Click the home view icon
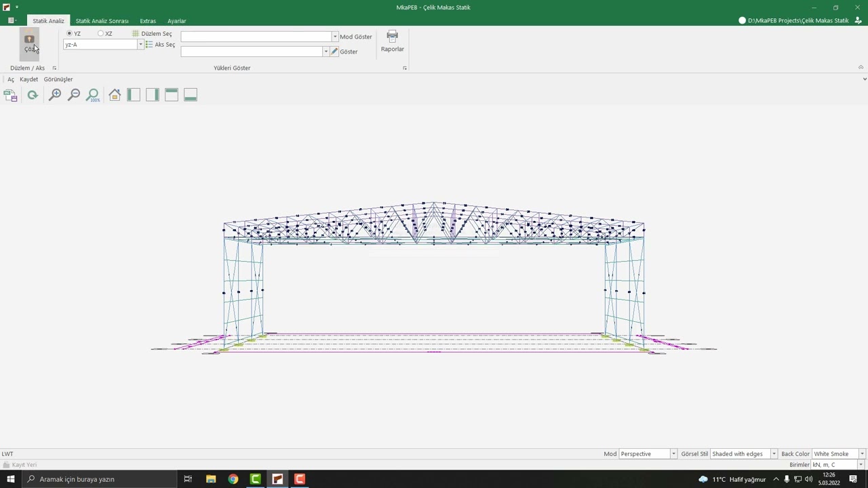 115,95
